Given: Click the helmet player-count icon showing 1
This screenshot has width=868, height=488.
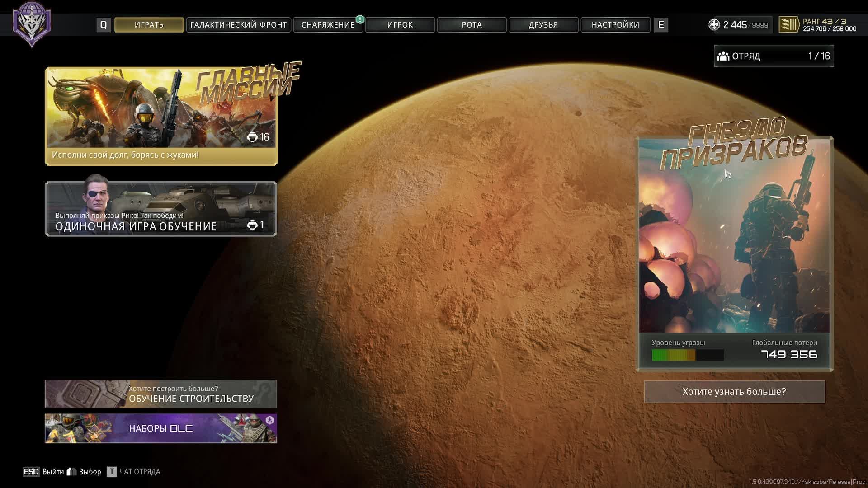Looking at the screenshot, I should pyautogui.click(x=252, y=225).
